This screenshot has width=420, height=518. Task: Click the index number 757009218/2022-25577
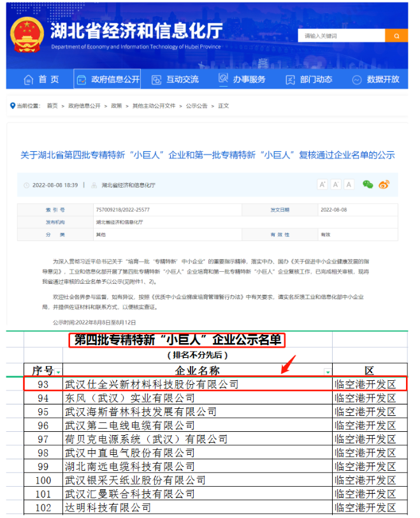click(x=123, y=210)
